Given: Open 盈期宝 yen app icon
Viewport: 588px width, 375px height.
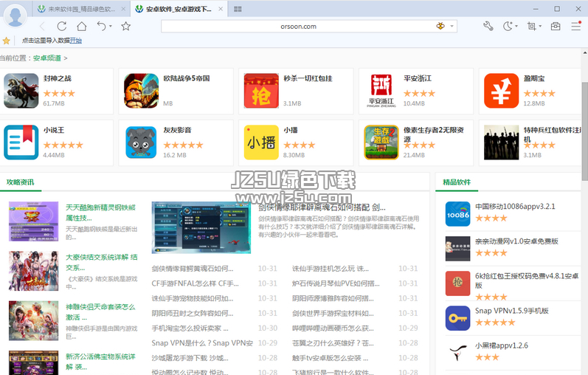Looking at the screenshot, I should (502, 91).
